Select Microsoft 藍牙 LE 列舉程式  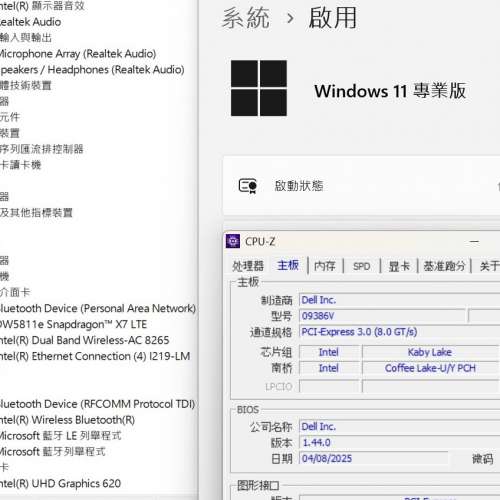pos(60,436)
